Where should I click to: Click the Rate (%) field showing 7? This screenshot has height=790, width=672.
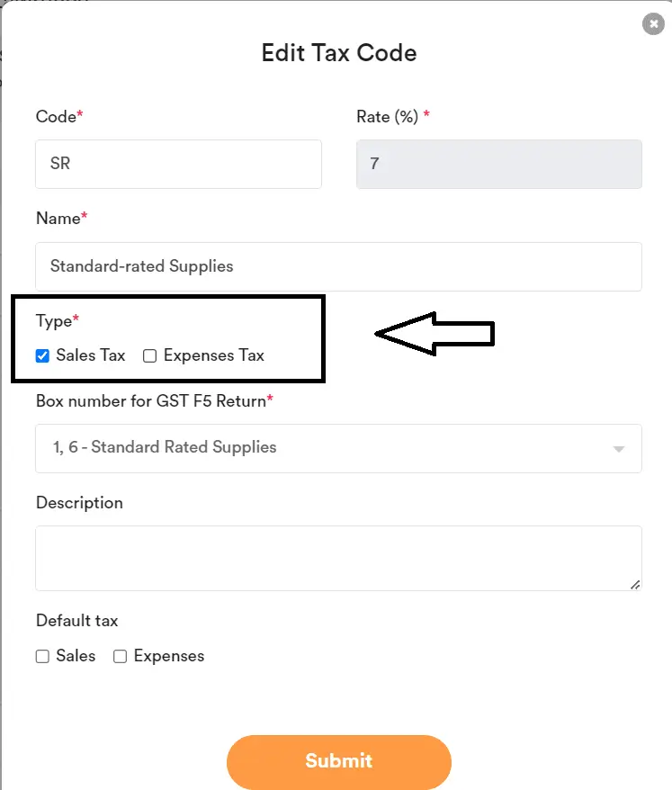[x=498, y=165]
